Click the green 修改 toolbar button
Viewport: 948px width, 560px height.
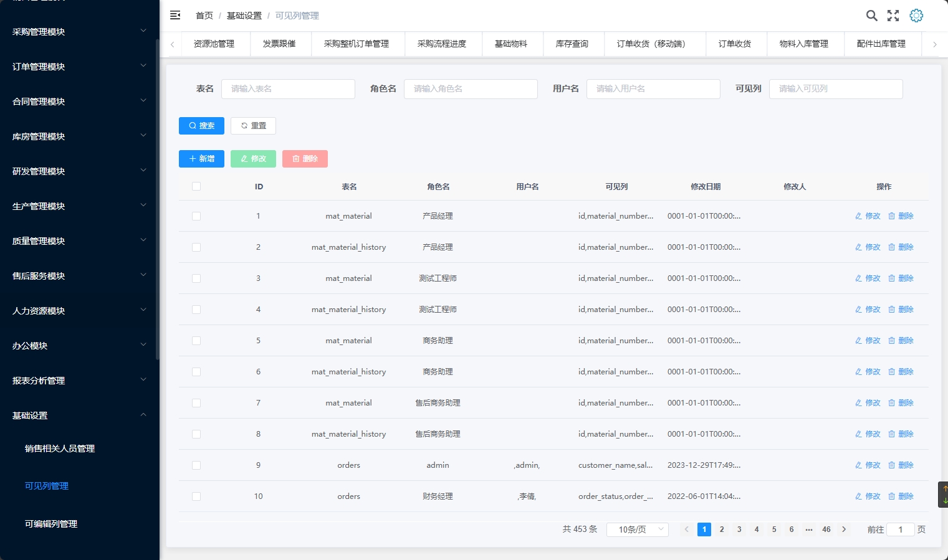[253, 159]
